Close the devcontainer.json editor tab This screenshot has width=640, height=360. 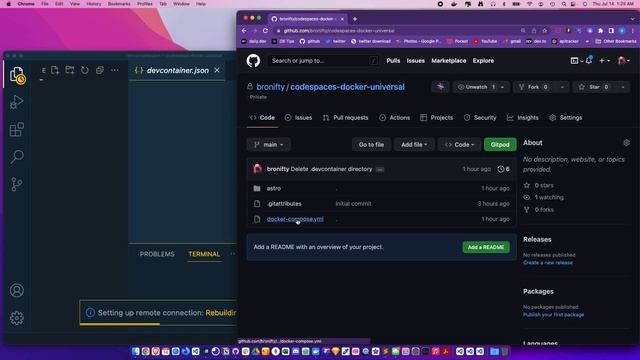pyautogui.click(x=217, y=70)
